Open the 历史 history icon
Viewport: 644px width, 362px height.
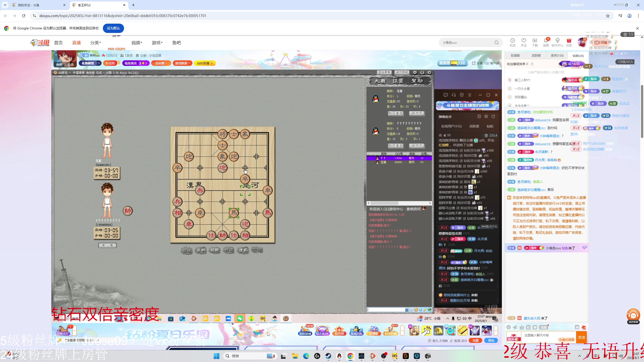click(x=512, y=42)
